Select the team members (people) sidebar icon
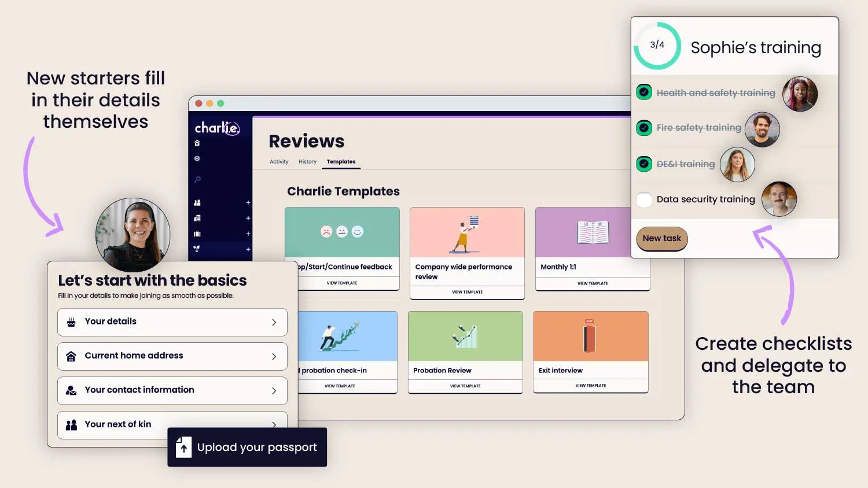 197,203
